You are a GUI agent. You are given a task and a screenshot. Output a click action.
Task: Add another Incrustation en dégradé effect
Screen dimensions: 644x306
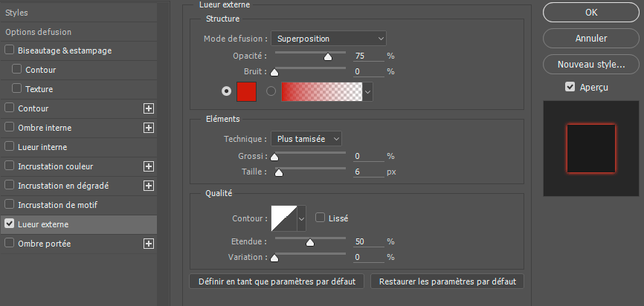[x=148, y=186]
